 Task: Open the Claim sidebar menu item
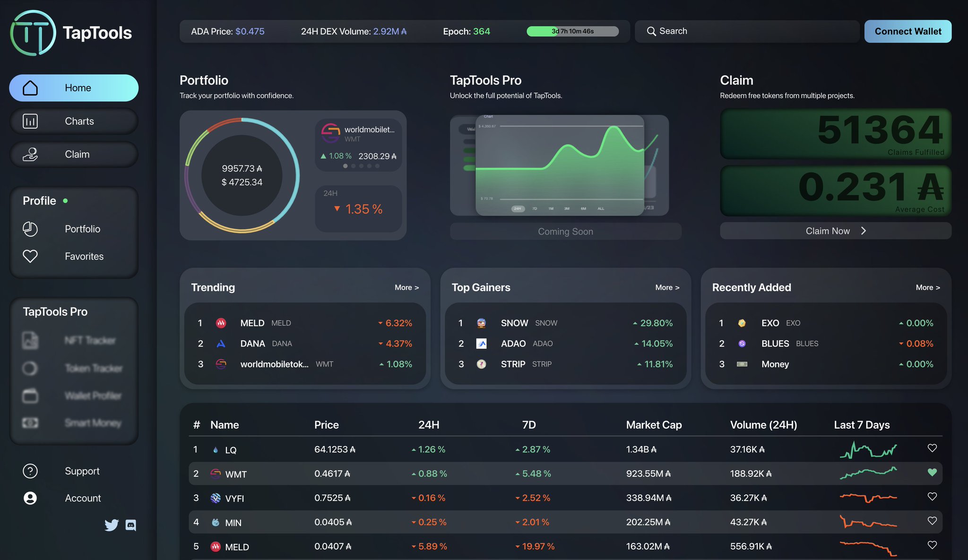pyautogui.click(x=74, y=155)
